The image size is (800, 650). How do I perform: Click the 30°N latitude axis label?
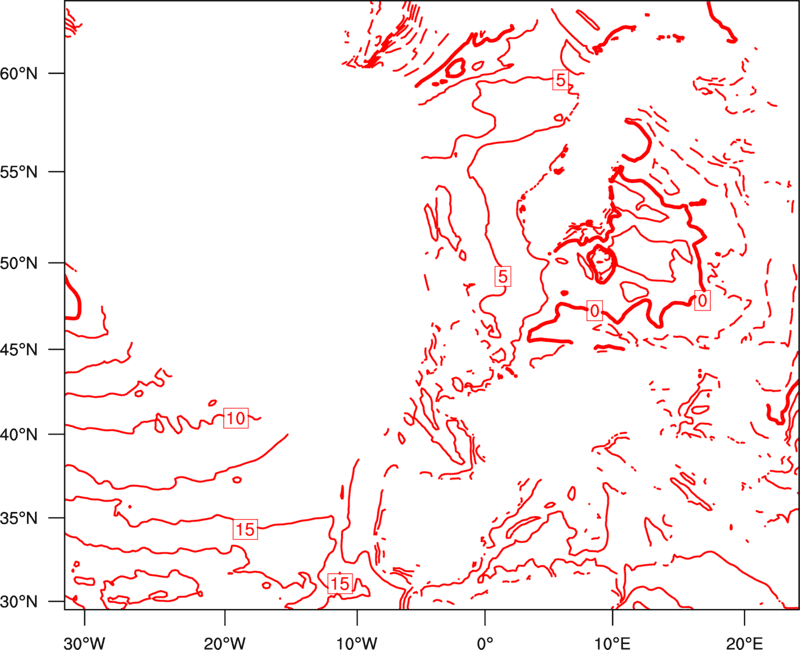[19, 602]
